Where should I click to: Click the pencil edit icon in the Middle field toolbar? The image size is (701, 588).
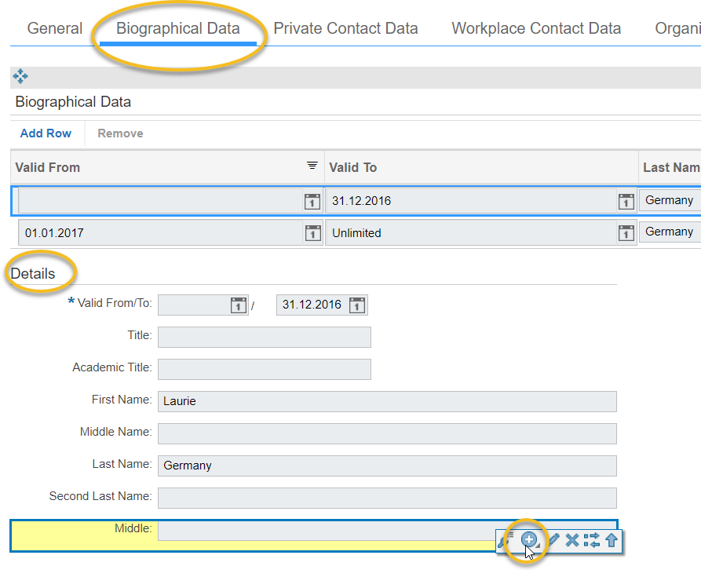[554, 540]
